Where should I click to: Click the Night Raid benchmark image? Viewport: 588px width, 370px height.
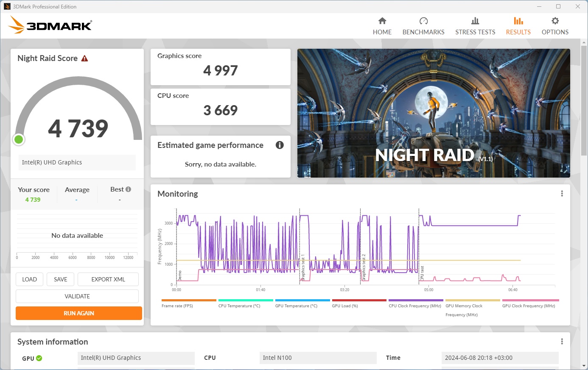pyautogui.click(x=434, y=113)
